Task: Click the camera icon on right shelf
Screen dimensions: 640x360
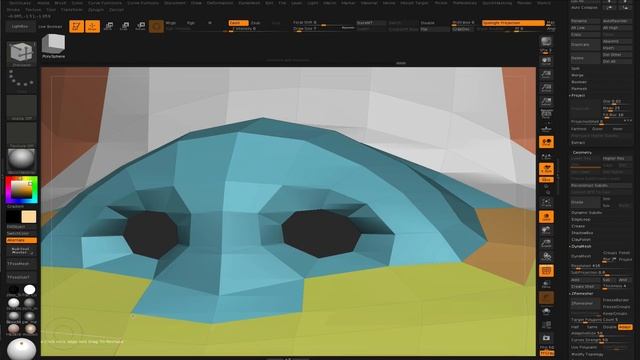Action: [546, 338]
